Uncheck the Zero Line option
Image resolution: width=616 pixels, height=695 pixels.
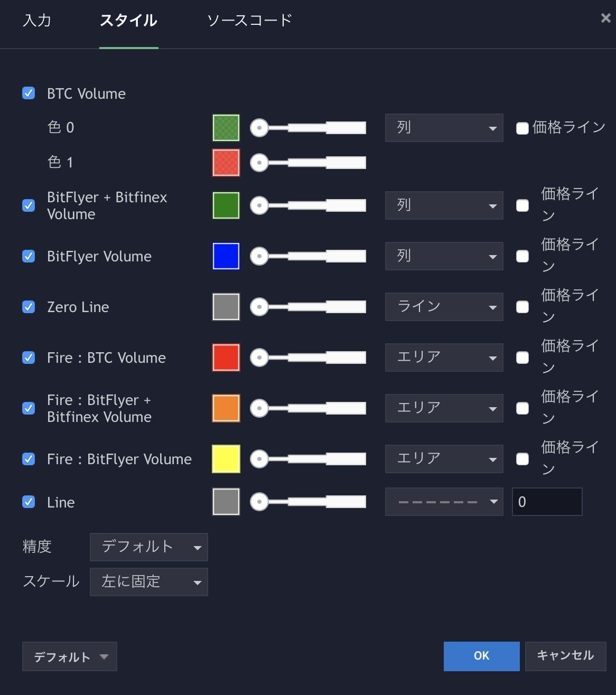coord(29,306)
